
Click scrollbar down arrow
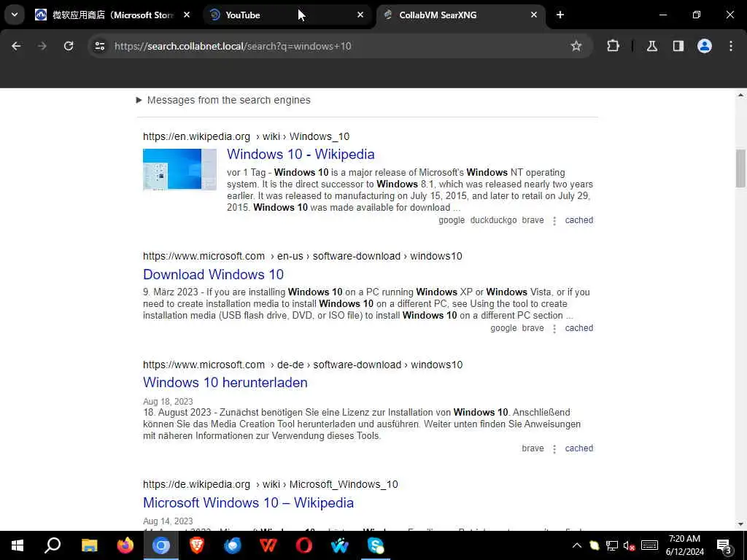pyautogui.click(x=740, y=524)
